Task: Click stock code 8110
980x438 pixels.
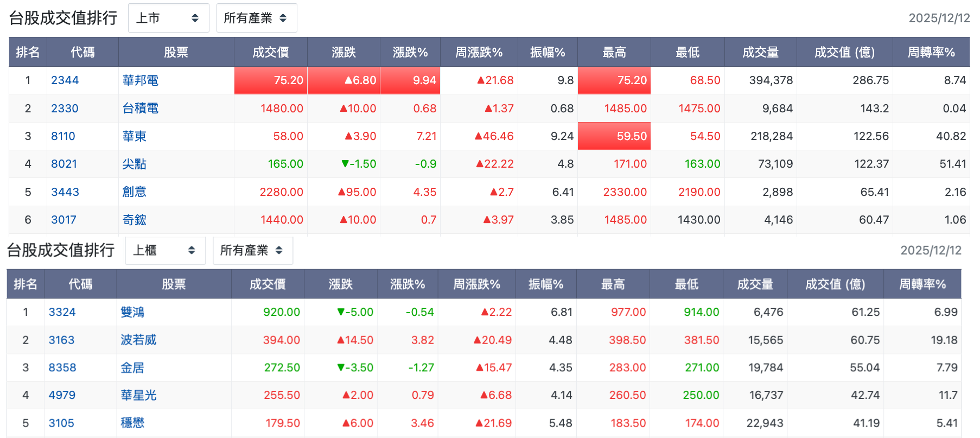Action: [63, 136]
